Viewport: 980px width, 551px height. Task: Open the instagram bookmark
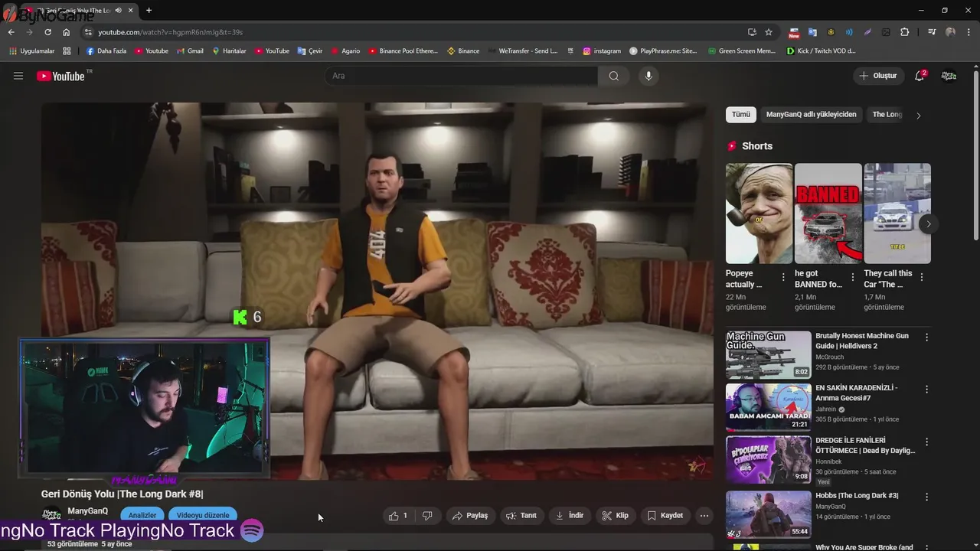tap(602, 51)
